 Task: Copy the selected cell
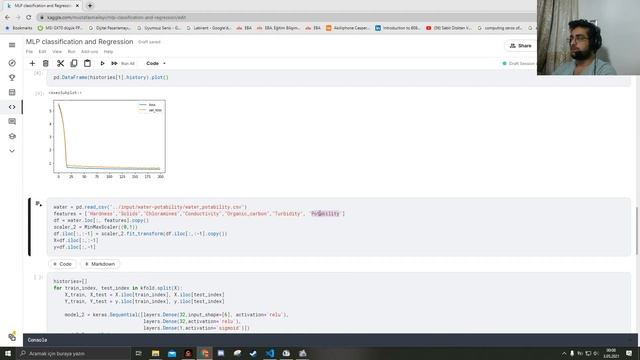[74, 63]
